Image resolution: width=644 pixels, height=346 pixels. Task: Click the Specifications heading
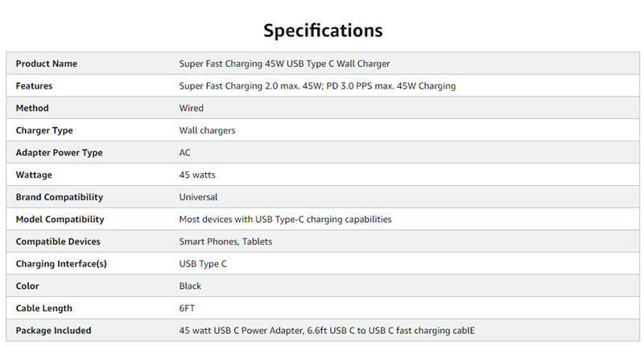pyautogui.click(x=323, y=31)
